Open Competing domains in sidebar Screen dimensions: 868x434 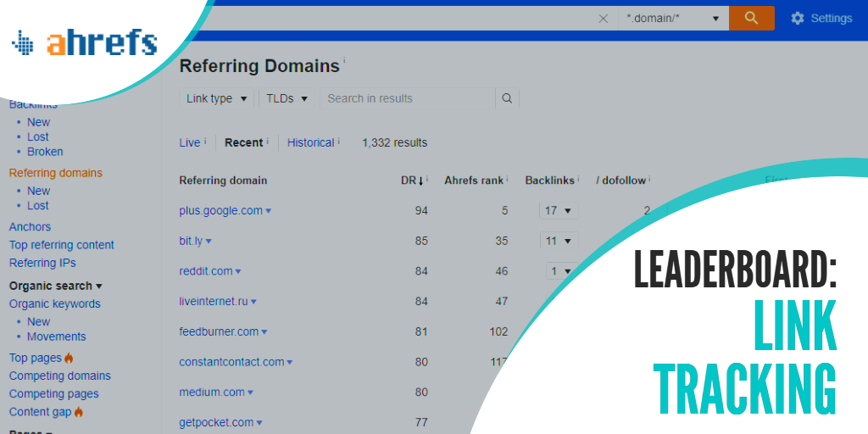pyautogui.click(x=60, y=376)
